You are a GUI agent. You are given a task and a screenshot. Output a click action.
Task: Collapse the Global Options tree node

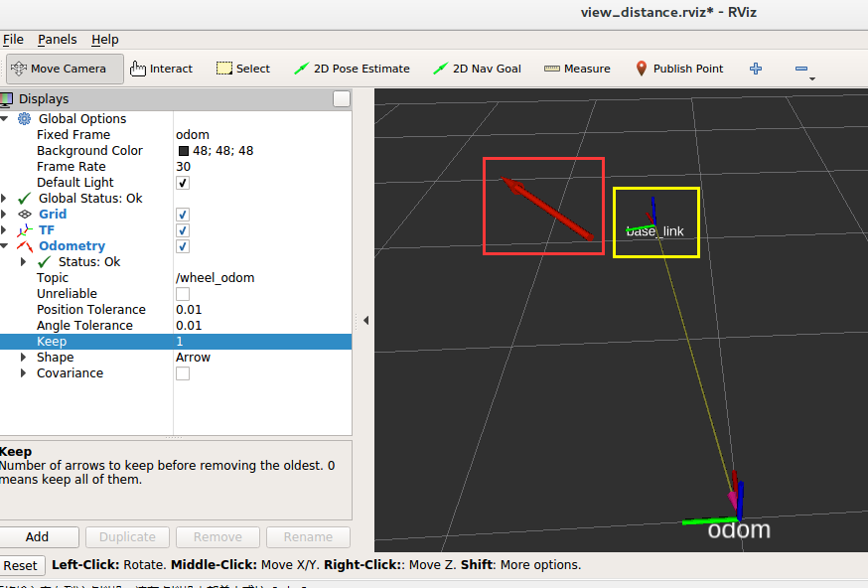click(4, 119)
